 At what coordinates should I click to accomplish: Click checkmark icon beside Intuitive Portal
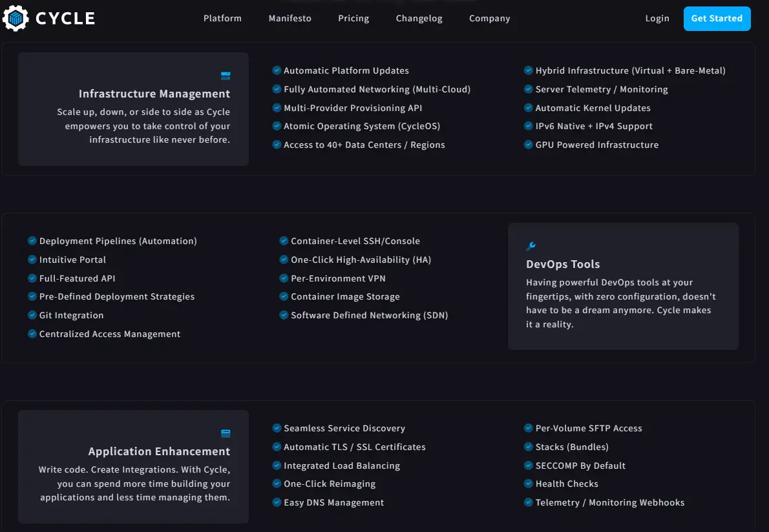click(32, 259)
